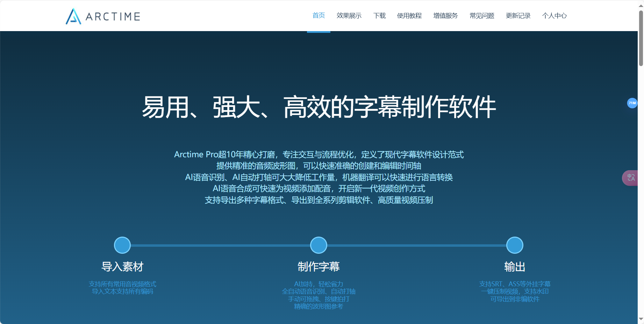Viewport: 644px width, 324px height.
Task: View the 常见问题 page
Action: (x=482, y=15)
